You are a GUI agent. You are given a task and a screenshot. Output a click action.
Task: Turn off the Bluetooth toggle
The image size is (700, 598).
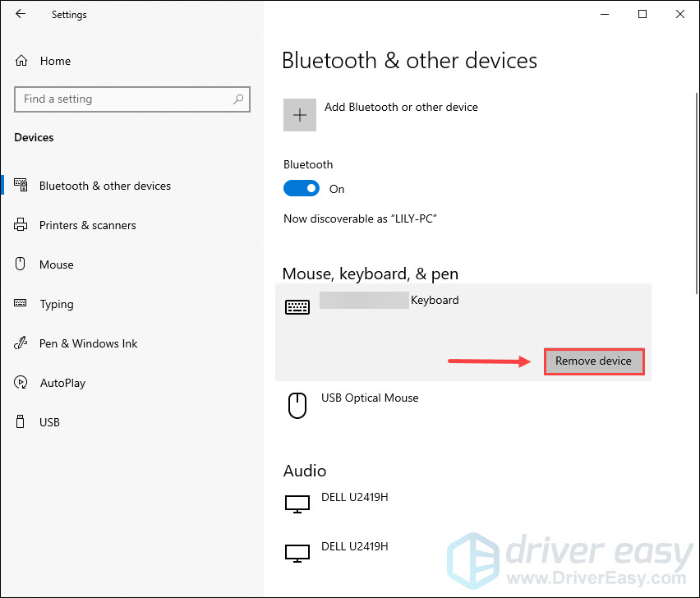click(x=302, y=188)
